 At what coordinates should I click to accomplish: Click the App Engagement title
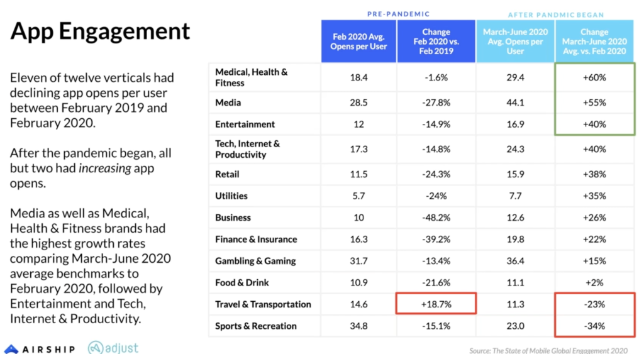(x=100, y=31)
